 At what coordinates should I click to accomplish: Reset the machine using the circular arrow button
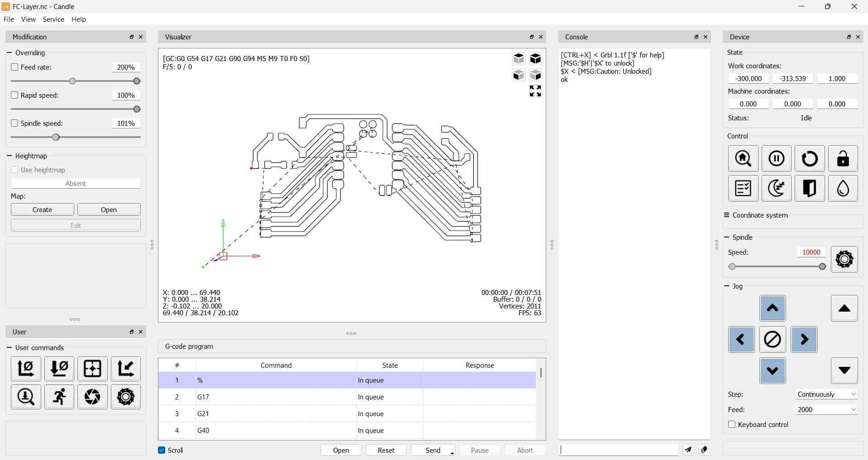tap(810, 158)
